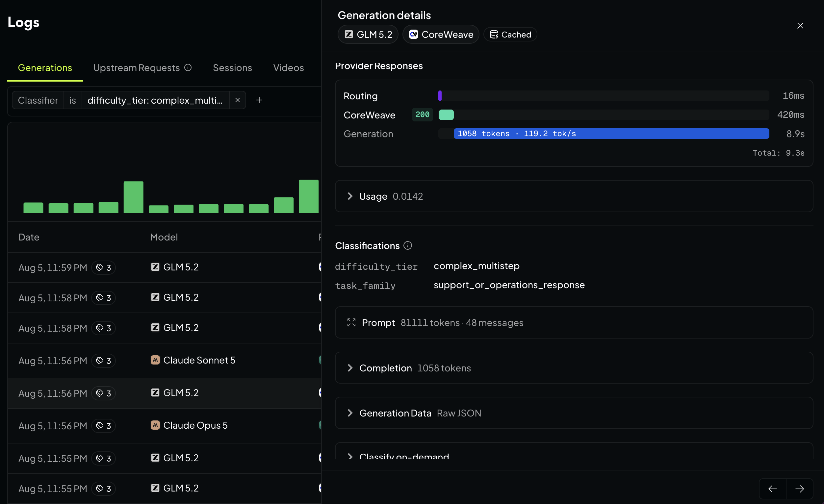Click the 200 status code badge
Viewport: 824px width, 504px height.
click(x=423, y=114)
